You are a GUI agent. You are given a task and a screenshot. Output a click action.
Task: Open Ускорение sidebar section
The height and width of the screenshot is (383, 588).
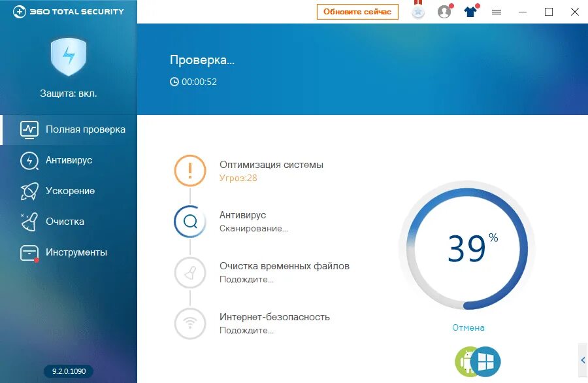click(x=69, y=191)
